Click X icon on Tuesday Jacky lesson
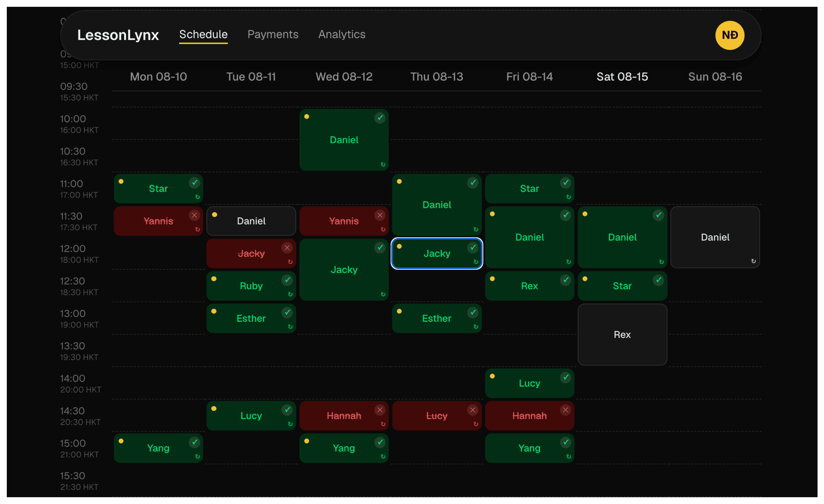The width and height of the screenshot is (824, 504). [x=287, y=248]
